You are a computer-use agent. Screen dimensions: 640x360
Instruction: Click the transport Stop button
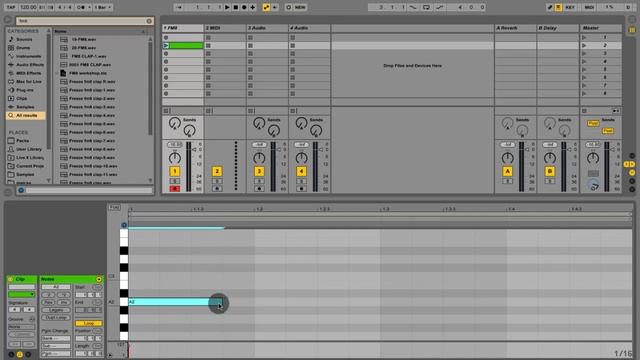pos(236,7)
